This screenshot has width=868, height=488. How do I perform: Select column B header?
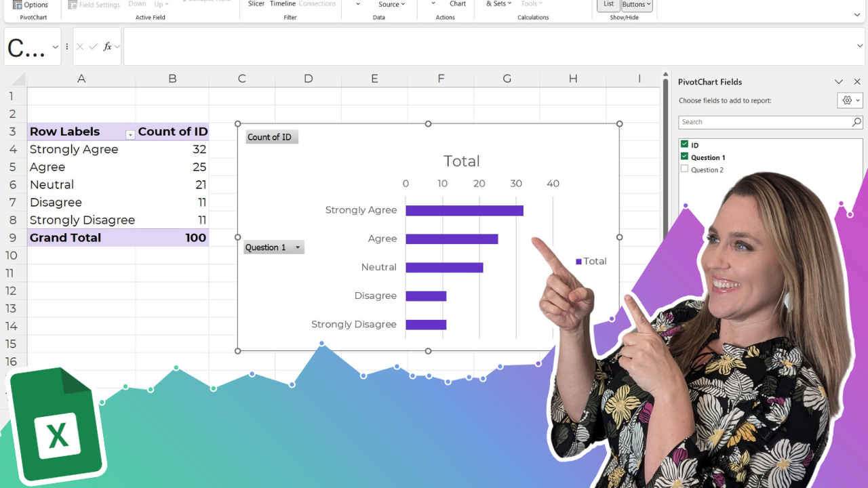pyautogui.click(x=172, y=79)
